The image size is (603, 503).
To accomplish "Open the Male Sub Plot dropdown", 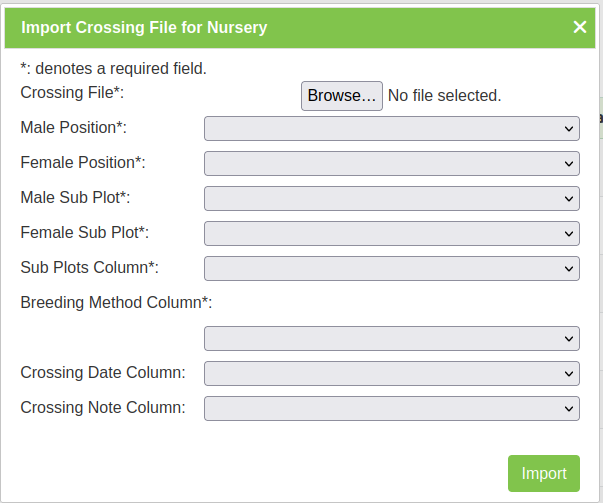I will coord(391,198).
